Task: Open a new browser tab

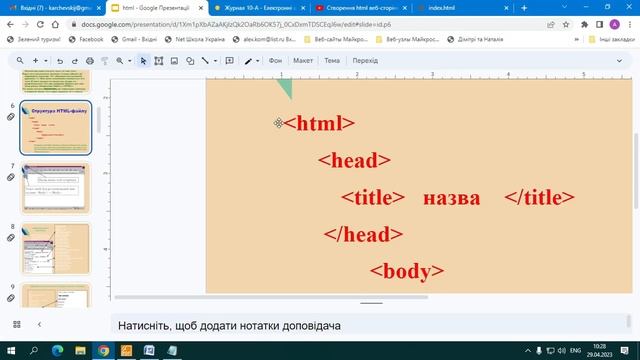Action: (524, 8)
